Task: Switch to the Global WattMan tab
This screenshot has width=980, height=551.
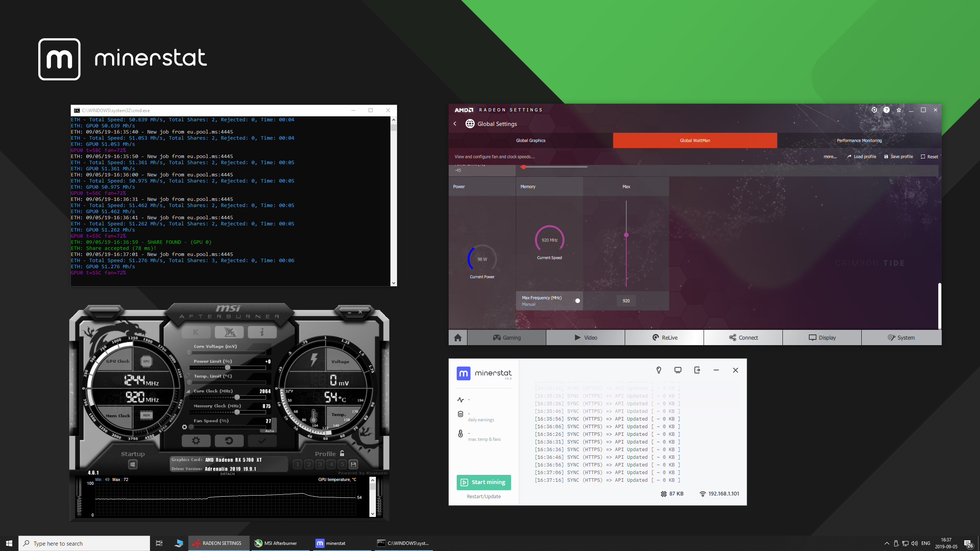Action: 695,140
